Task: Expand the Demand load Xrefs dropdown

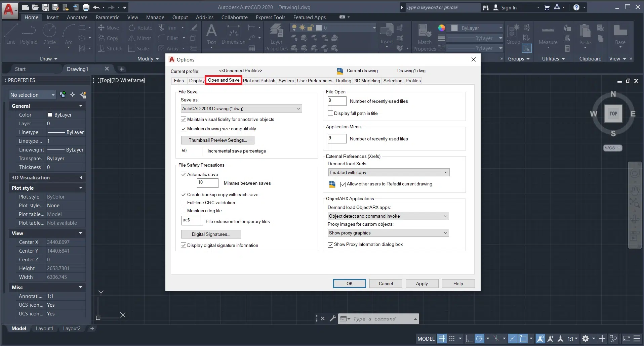Action: tap(389, 172)
